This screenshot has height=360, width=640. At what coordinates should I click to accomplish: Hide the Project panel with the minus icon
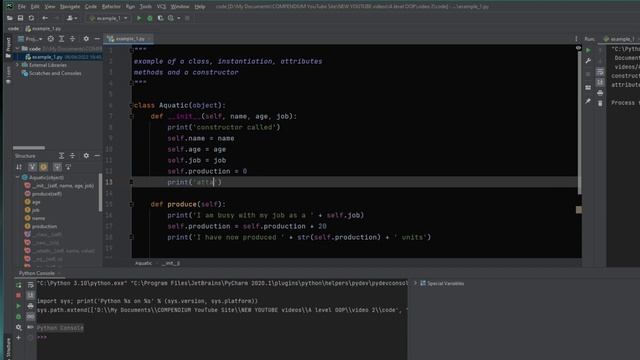point(97,39)
